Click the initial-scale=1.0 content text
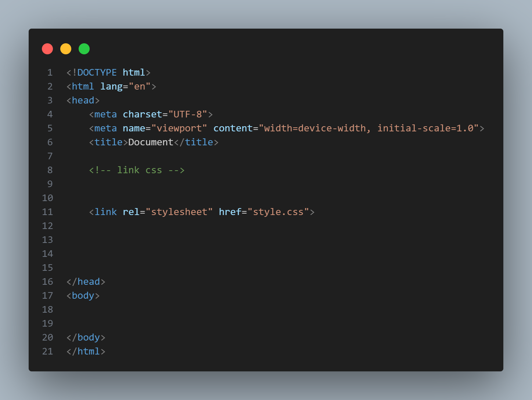 (425, 128)
